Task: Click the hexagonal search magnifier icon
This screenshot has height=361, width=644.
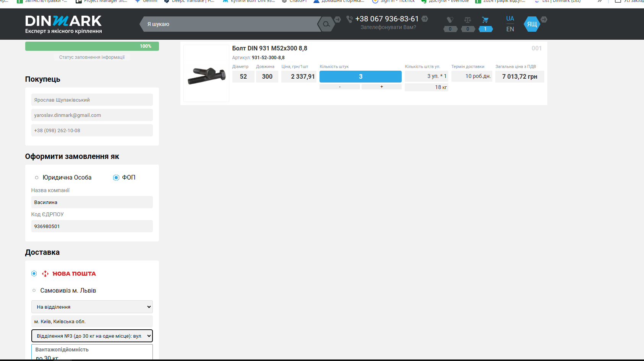Action: pos(326,24)
